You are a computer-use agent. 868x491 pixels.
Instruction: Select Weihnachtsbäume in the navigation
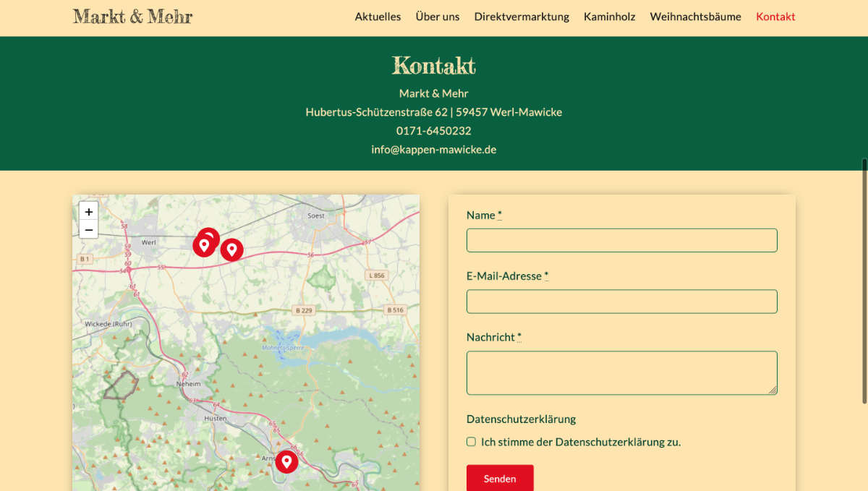(695, 17)
